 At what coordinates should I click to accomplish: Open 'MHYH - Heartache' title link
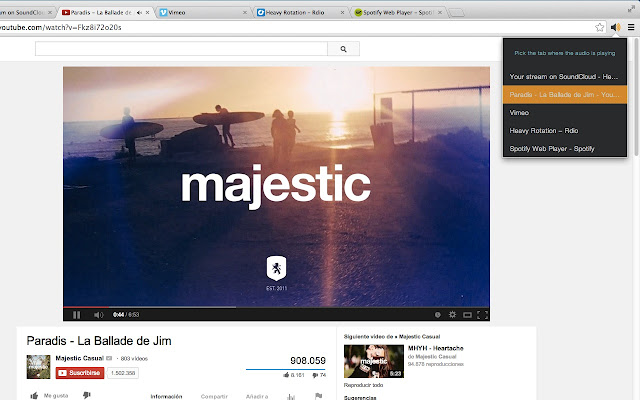coord(436,348)
